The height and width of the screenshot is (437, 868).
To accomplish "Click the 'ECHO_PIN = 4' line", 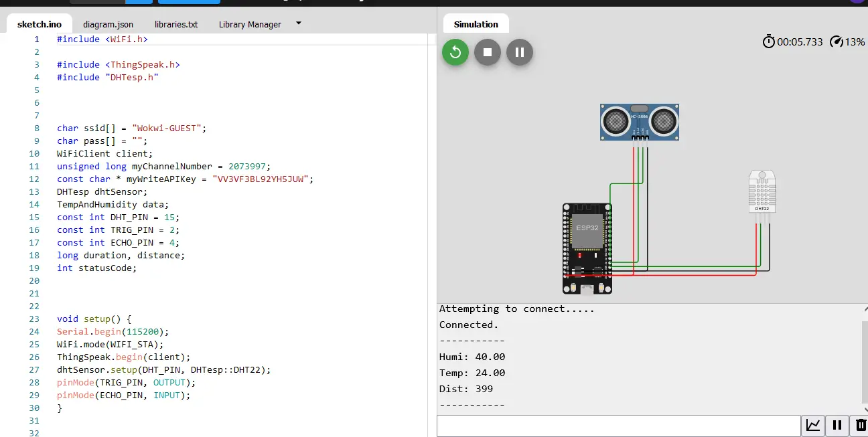I will click(x=119, y=243).
